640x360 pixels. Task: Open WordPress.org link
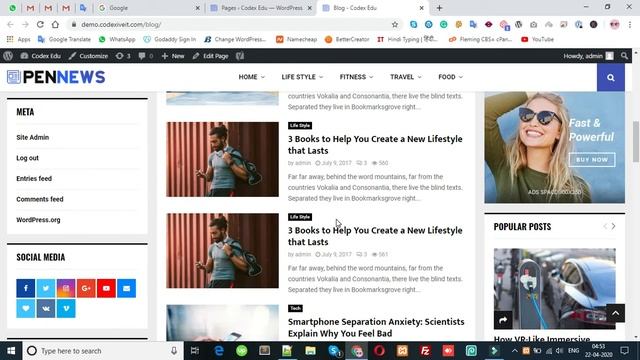[x=38, y=220]
